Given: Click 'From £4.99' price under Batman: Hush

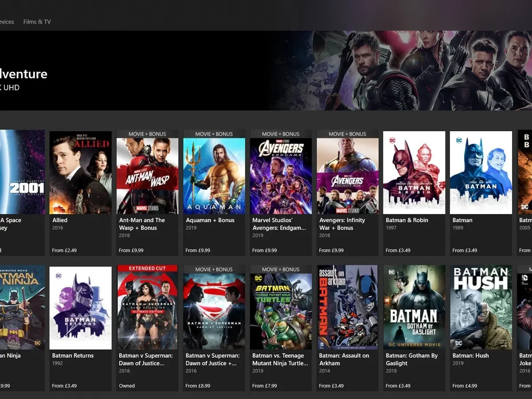Looking at the screenshot, I should (x=465, y=386).
